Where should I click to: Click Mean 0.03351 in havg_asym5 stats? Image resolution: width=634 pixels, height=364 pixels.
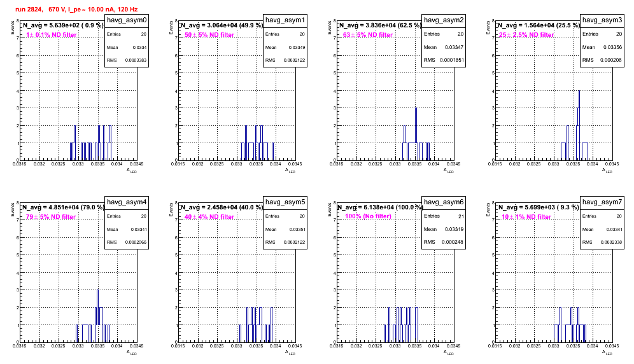(x=285, y=229)
